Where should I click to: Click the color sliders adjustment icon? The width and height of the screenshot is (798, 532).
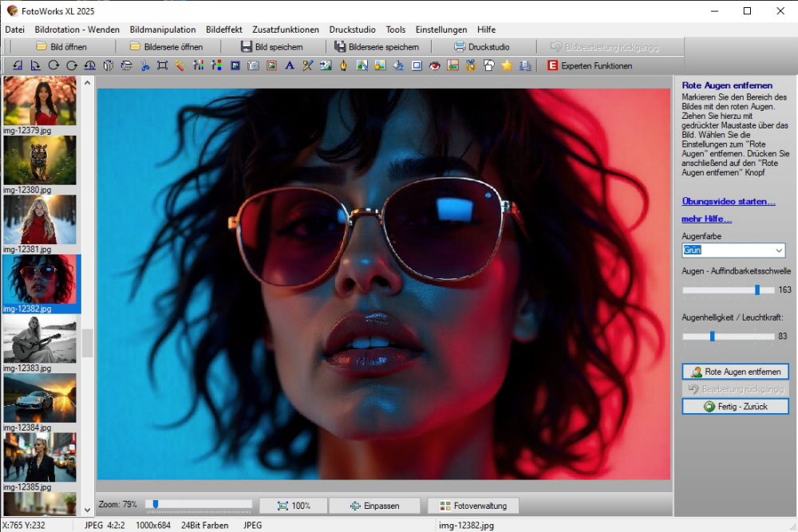pos(199,65)
